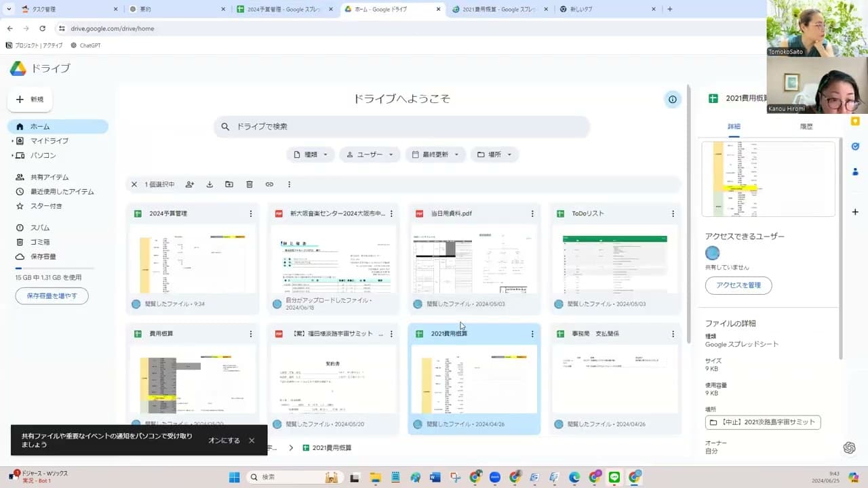Open a new browser tab with plus
Viewport: 868px width, 488px height.
click(670, 9)
